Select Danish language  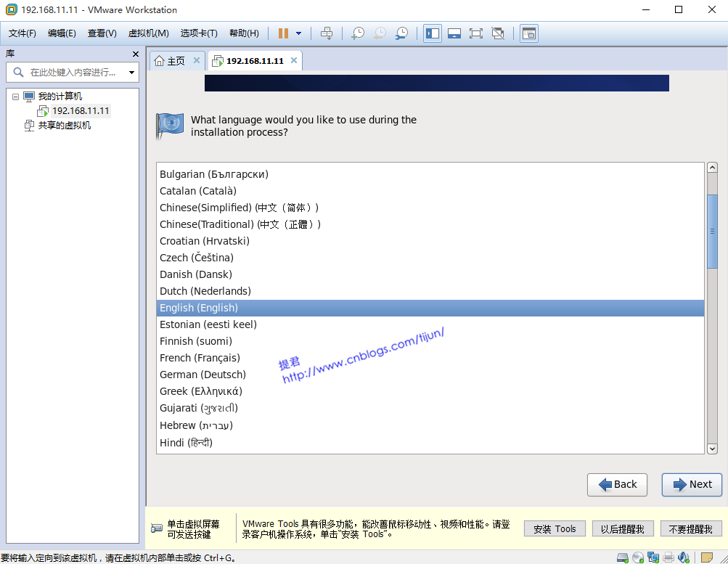pos(430,274)
